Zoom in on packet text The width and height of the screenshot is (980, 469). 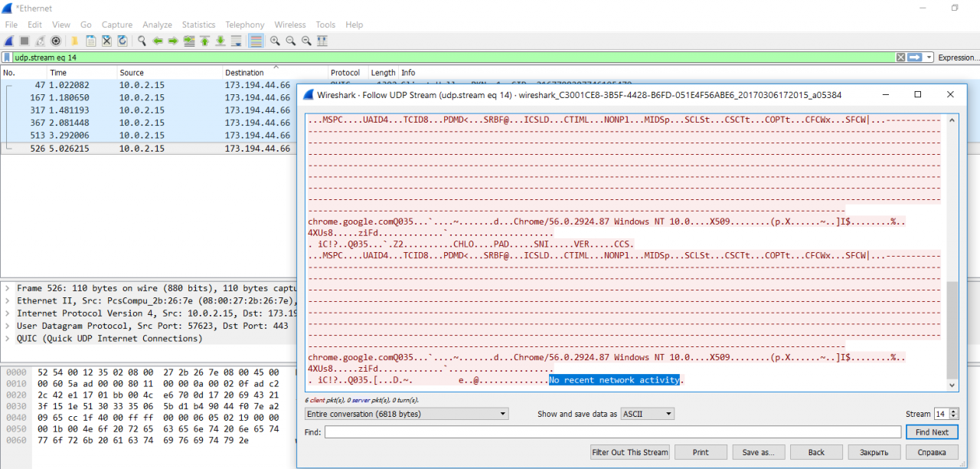click(x=276, y=41)
